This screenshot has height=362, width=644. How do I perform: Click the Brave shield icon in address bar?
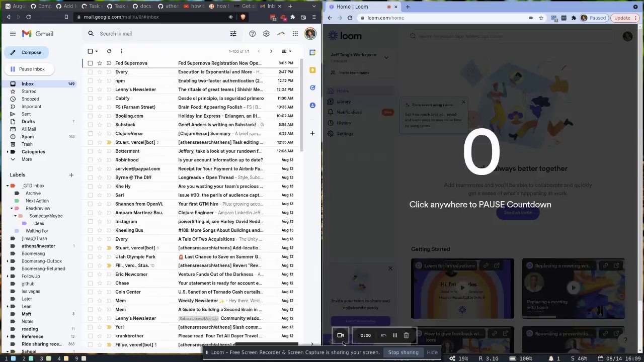click(x=243, y=17)
